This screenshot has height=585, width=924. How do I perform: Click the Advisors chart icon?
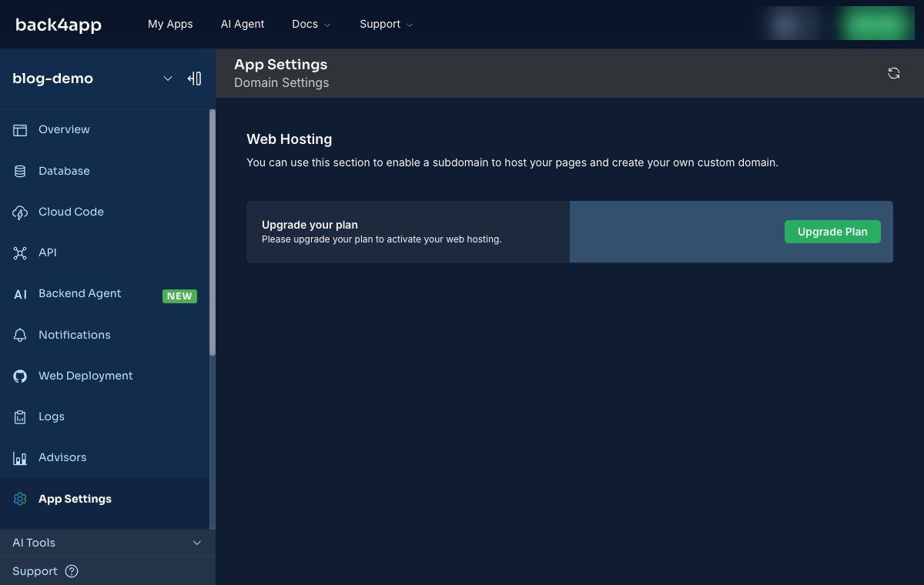(x=20, y=458)
